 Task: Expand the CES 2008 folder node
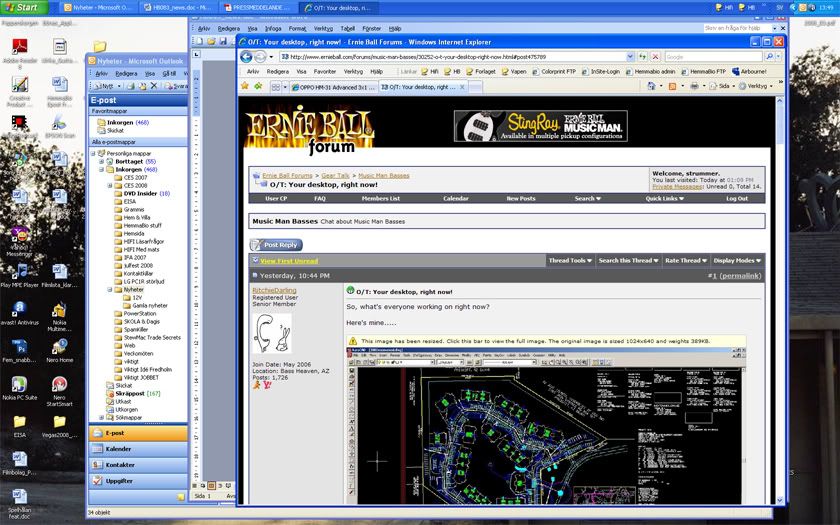click(110, 185)
